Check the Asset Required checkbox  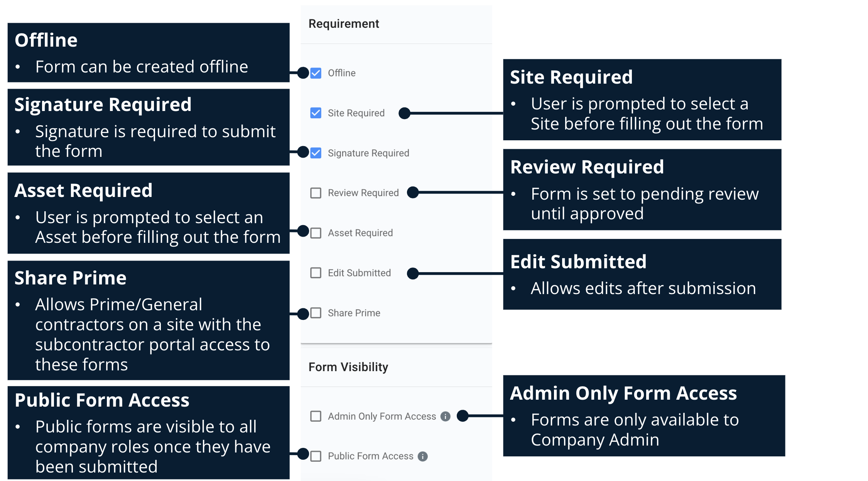pos(316,233)
